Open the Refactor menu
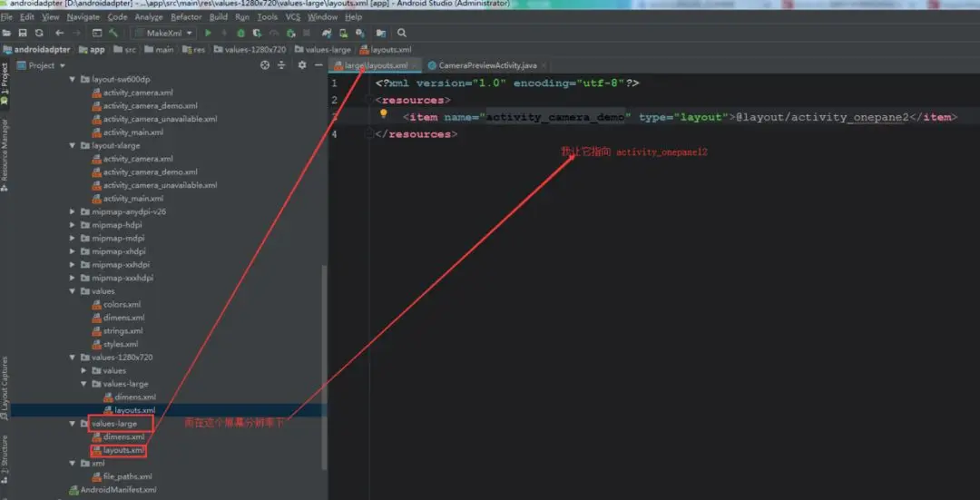This screenshot has height=500, width=980. coord(186,17)
